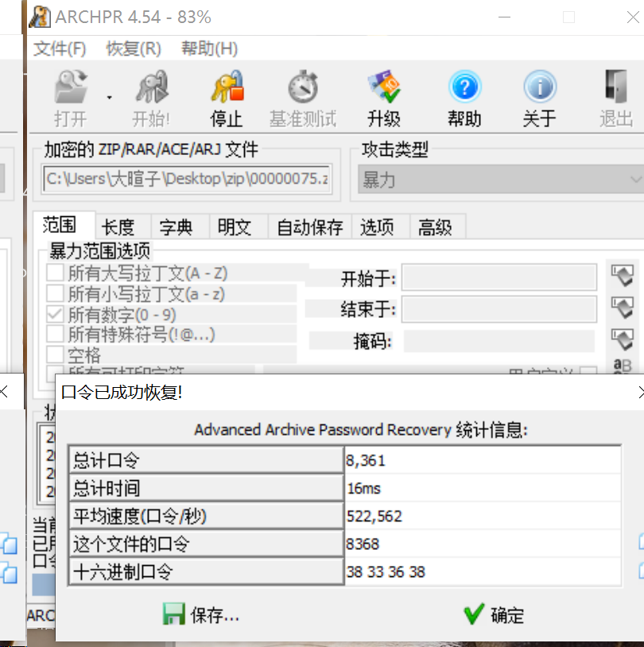Click the Open (打开) toolbar icon

coord(70,87)
